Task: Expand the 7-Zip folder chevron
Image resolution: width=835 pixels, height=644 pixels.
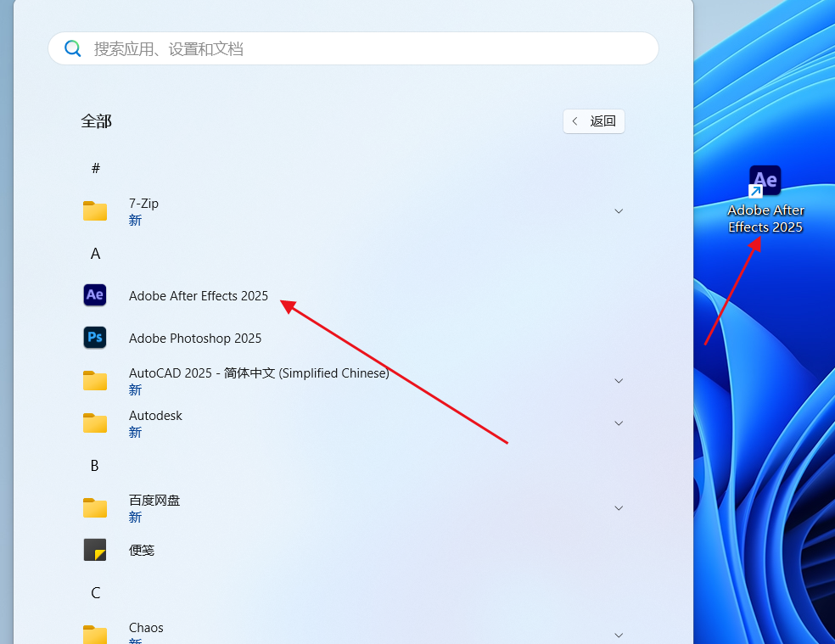Action: (x=619, y=211)
